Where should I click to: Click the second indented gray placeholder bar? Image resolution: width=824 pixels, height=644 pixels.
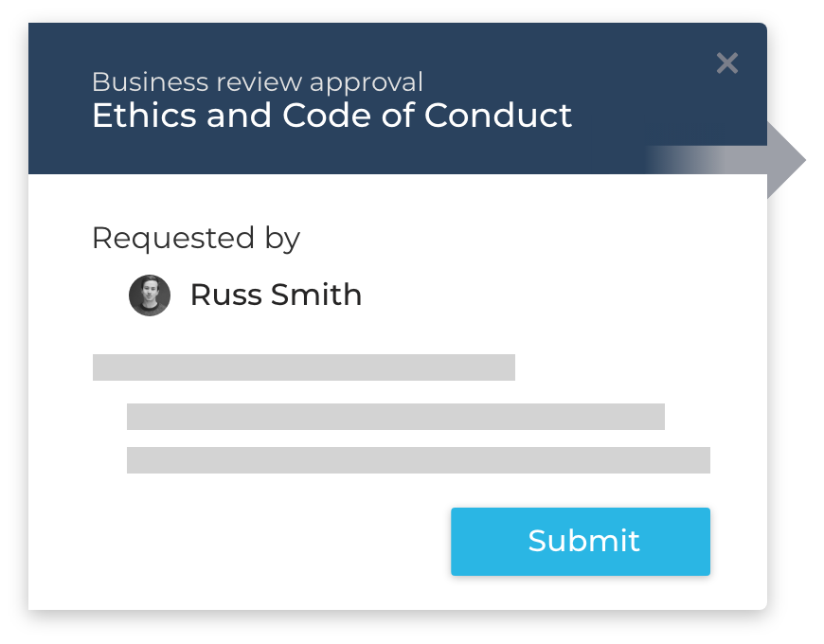(x=396, y=417)
